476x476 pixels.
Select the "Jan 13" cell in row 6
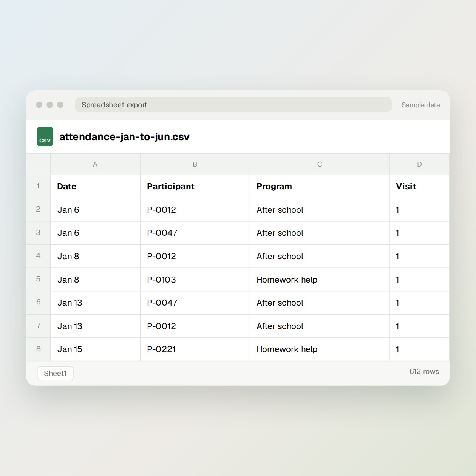click(x=95, y=303)
